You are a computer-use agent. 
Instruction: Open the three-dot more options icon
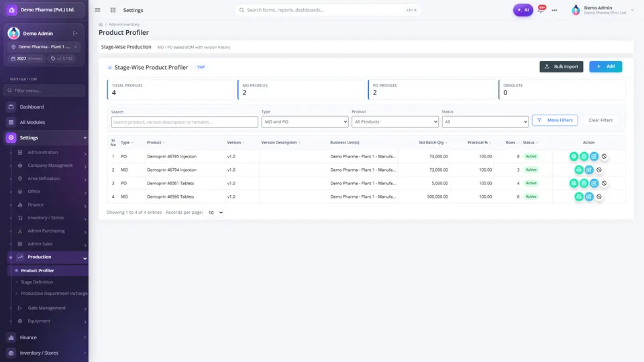[x=555, y=10]
